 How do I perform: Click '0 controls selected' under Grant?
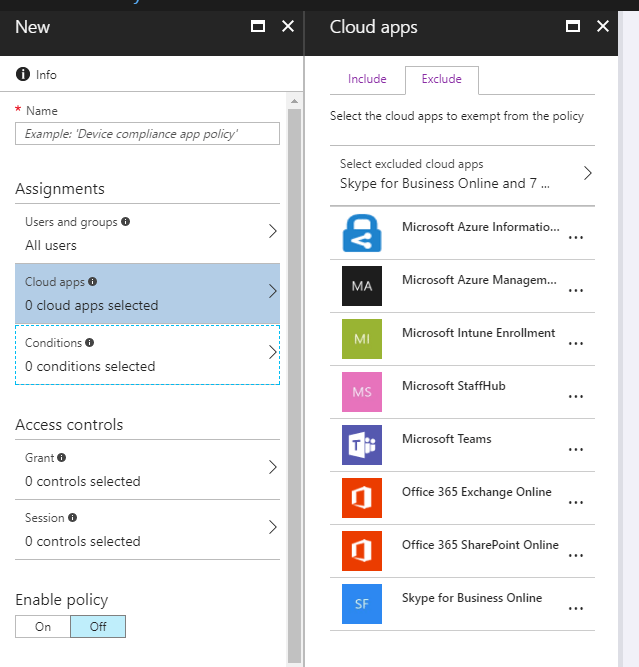83,481
